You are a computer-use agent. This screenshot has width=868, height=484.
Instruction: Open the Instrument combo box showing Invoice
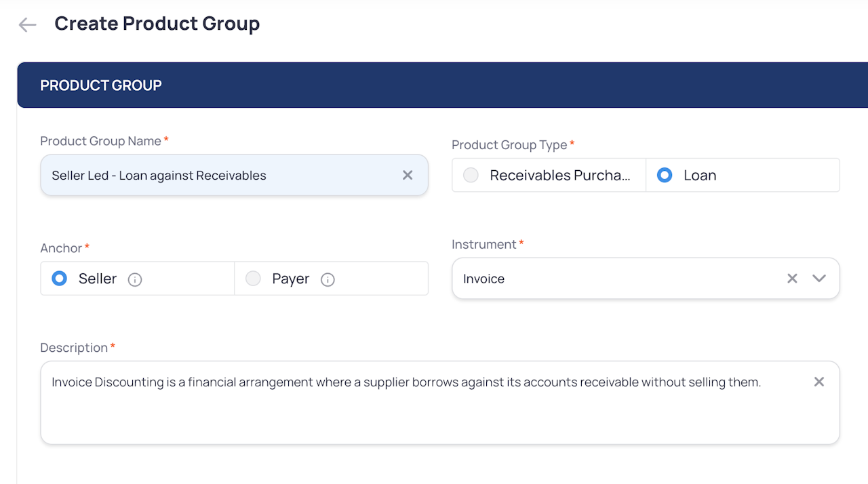coord(610,279)
